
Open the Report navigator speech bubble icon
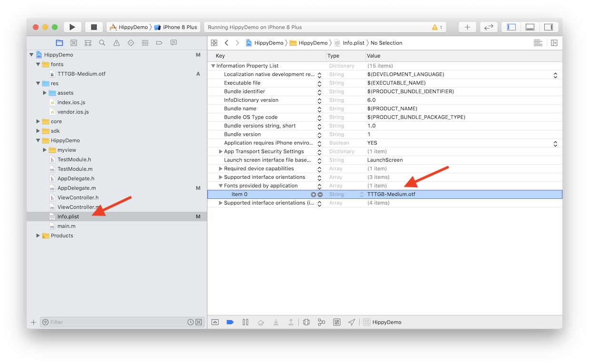pos(174,43)
